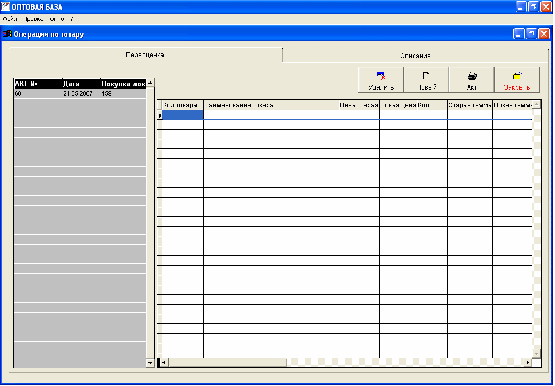Click the act list scroll down arrow
Screen dimensions: 555x386
point(150,363)
